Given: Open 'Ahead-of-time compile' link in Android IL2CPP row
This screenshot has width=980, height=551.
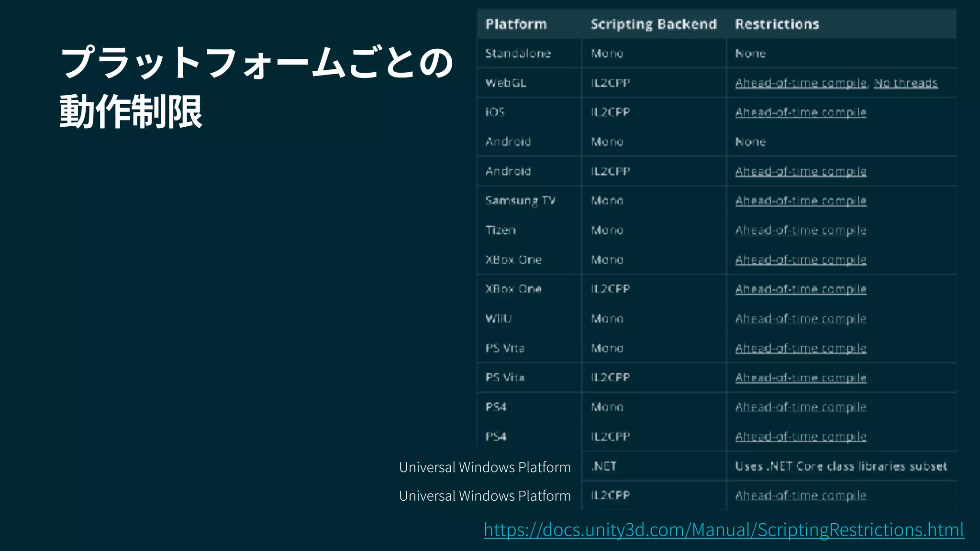Looking at the screenshot, I should tap(801, 171).
